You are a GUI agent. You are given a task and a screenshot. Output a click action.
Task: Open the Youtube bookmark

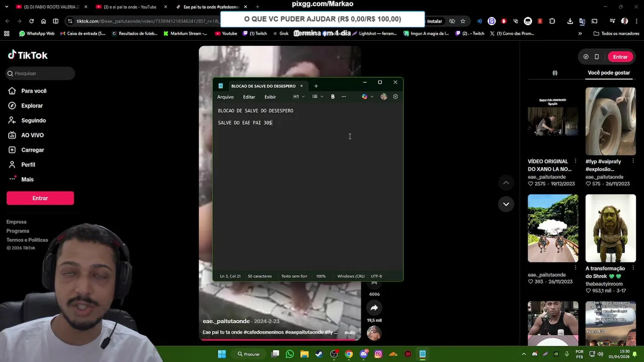[226, 34]
